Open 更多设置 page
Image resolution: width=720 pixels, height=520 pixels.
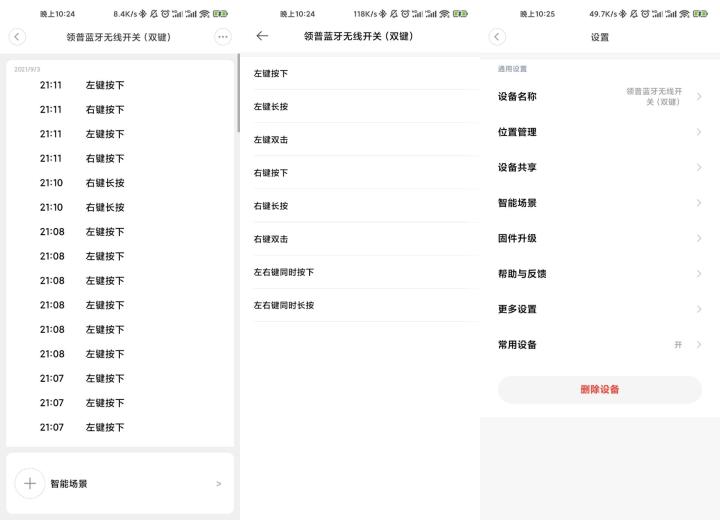point(599,309)
